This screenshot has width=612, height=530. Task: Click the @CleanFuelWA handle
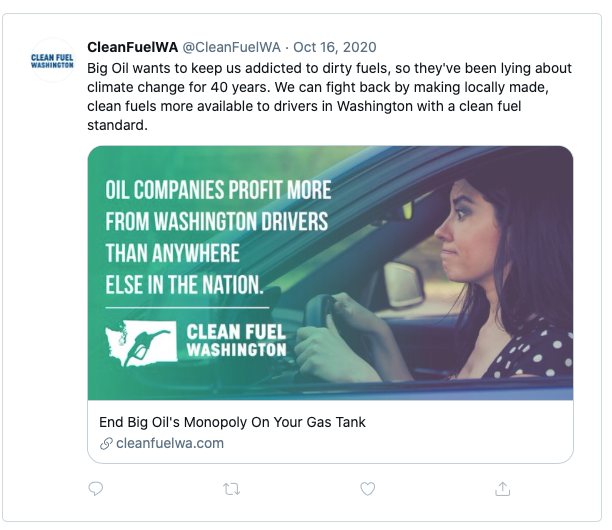point(232,46)
